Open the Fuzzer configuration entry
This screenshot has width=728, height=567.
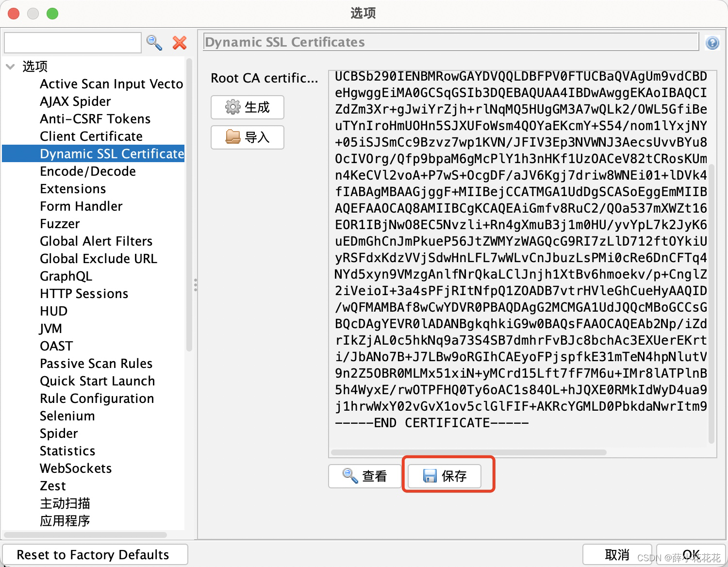tap(60, 224)
